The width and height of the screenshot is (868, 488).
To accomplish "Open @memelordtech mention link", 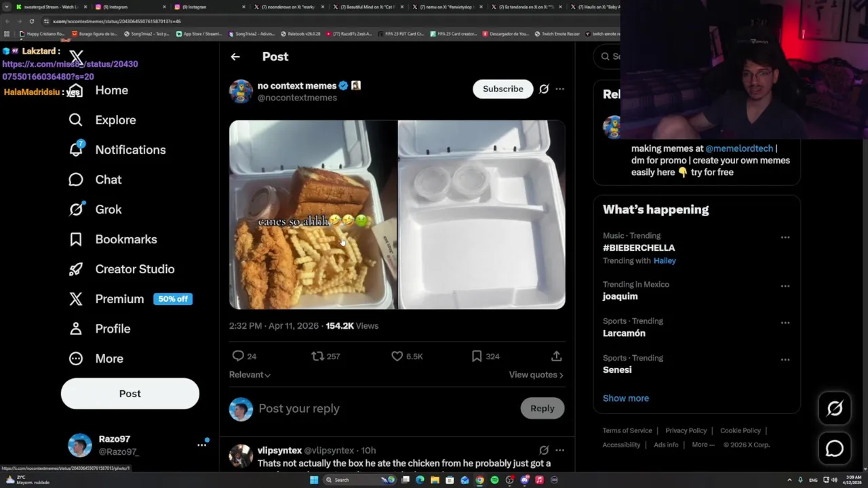I will click(x=739, y=148).
